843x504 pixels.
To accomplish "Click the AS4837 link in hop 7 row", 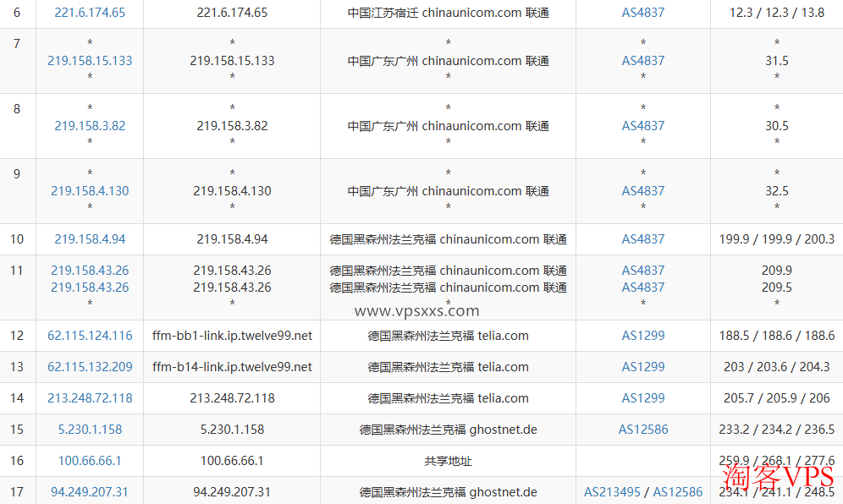I will pyautogui.click(x=643, y=61).
